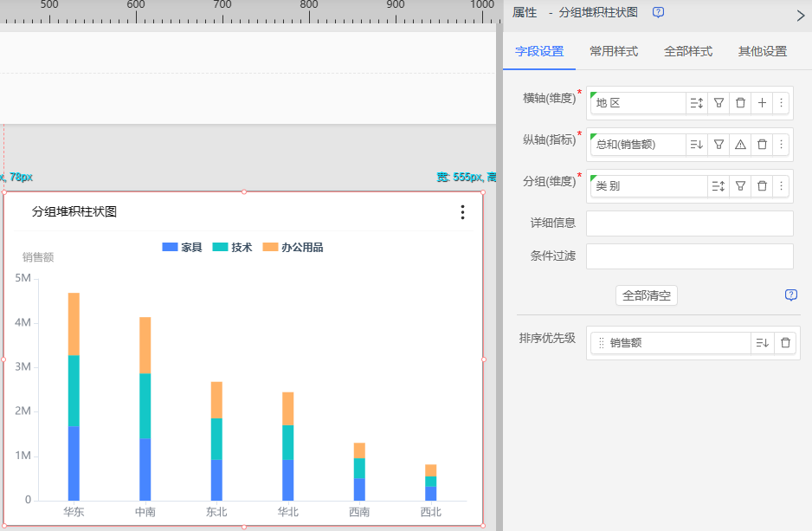The width and height of the screenshot is (812, 531).
Task: Click the 全部清空 button
Action: (x=647, y=295)
